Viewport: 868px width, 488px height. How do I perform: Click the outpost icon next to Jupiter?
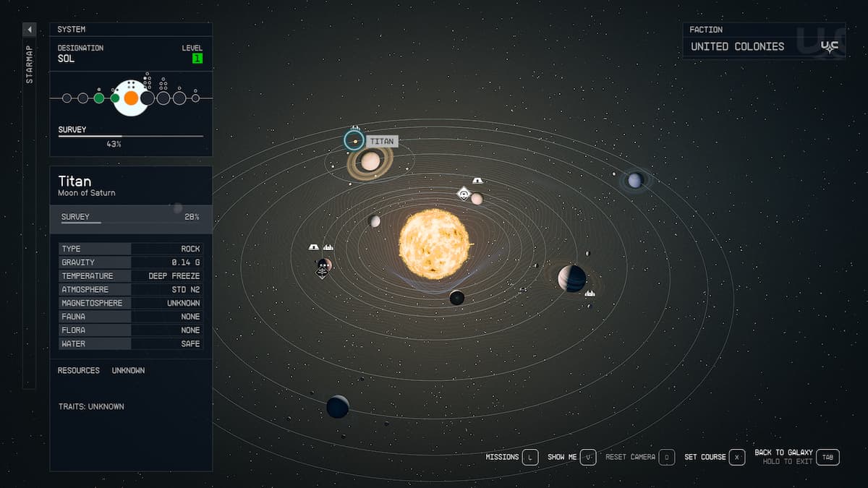590,294
